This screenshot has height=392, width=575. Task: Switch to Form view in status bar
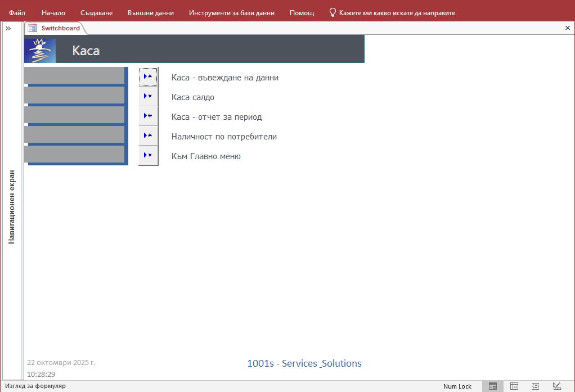click(x=493, y=386)
